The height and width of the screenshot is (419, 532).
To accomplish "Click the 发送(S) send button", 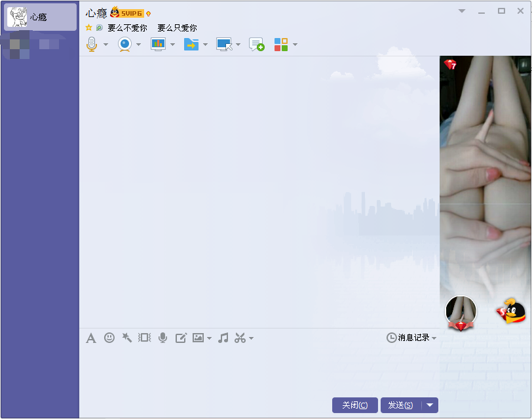I will pos(401,405).
